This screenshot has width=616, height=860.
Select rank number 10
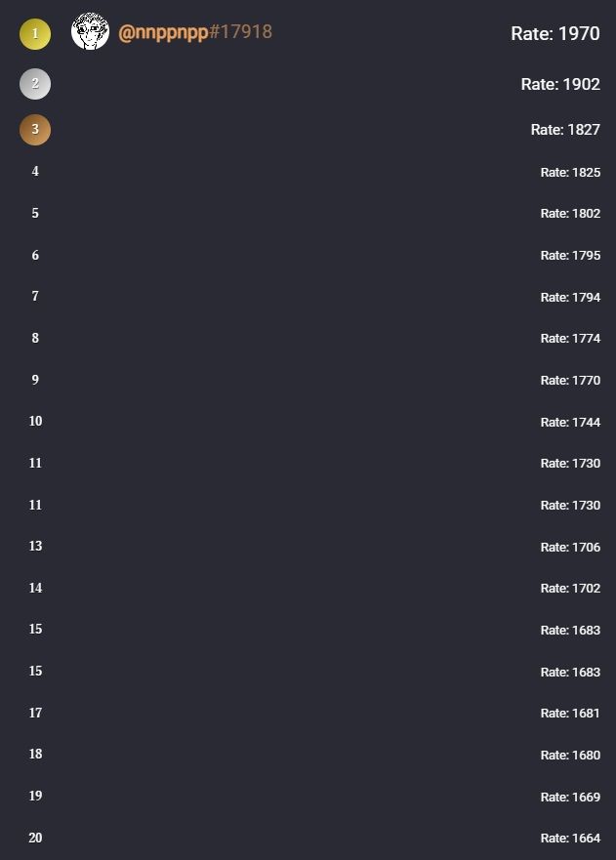(35, 422)
